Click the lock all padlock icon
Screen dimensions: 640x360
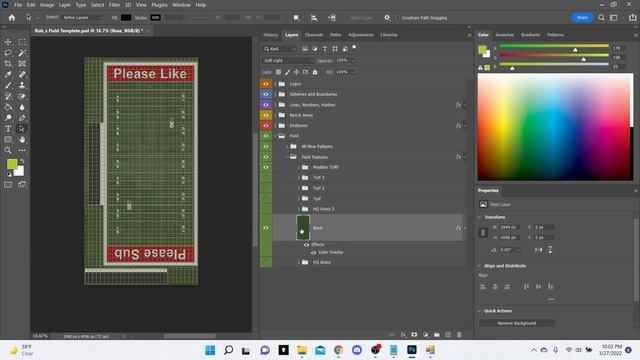click(x=315, y=72)
